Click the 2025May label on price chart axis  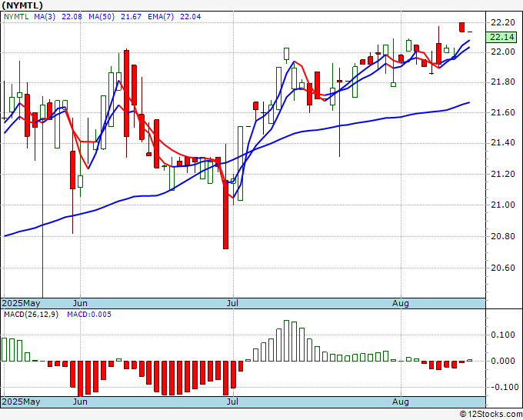21,303
